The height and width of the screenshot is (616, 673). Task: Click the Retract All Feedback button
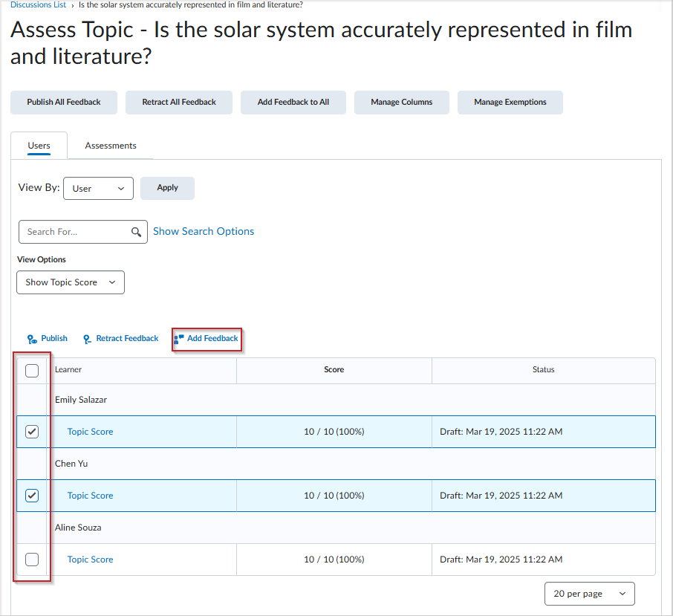click(179, 102)
